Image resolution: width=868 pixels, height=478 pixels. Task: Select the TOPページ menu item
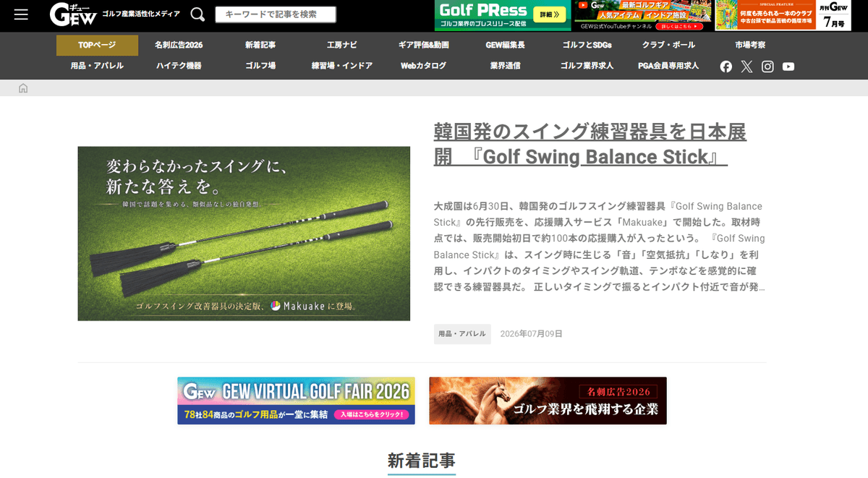click(97, 45)
